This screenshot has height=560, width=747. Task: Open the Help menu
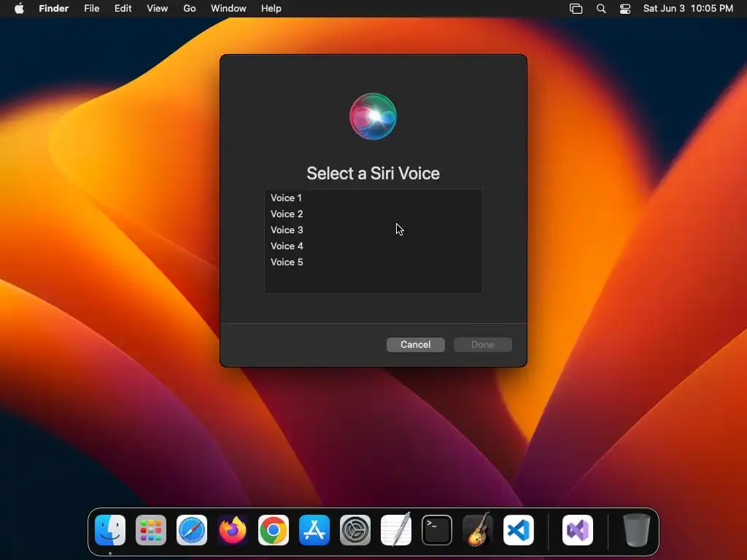pos(271,9)
